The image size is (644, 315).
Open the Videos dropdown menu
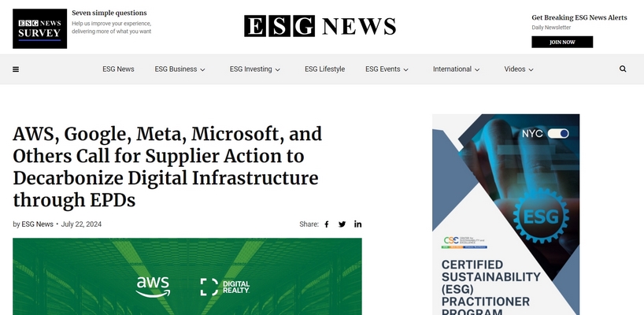(x=519, y=69)
